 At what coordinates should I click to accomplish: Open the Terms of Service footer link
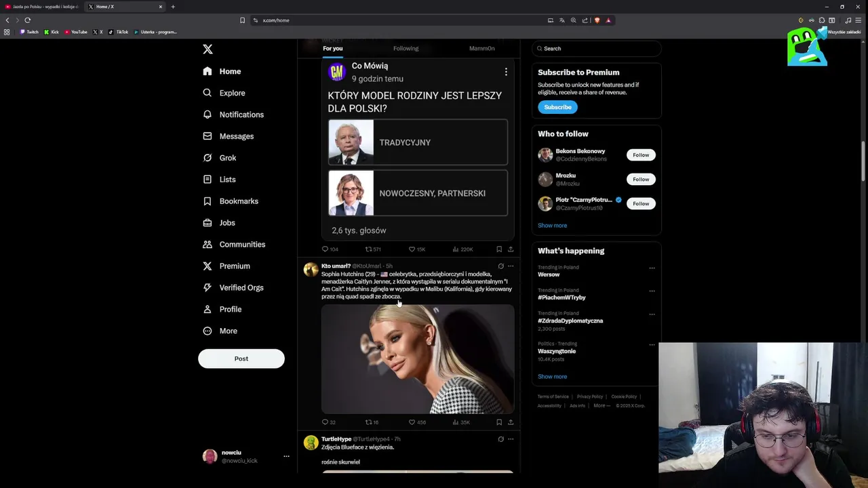(553, 396)
